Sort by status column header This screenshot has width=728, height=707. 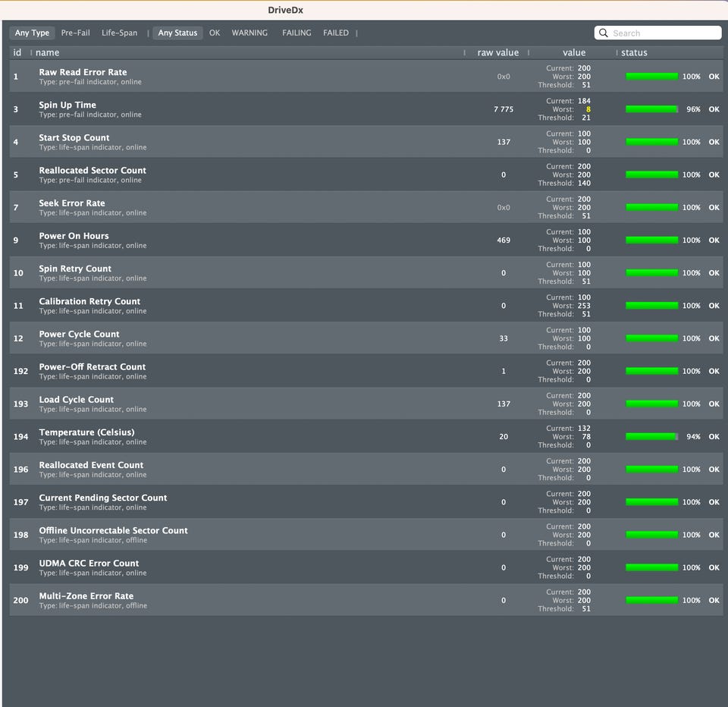click(634, 52)
